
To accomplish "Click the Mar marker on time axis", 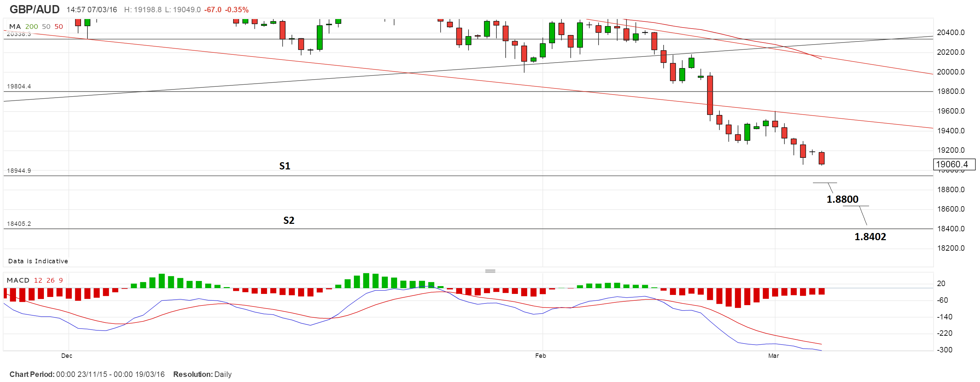I will (x=773, y=356).
